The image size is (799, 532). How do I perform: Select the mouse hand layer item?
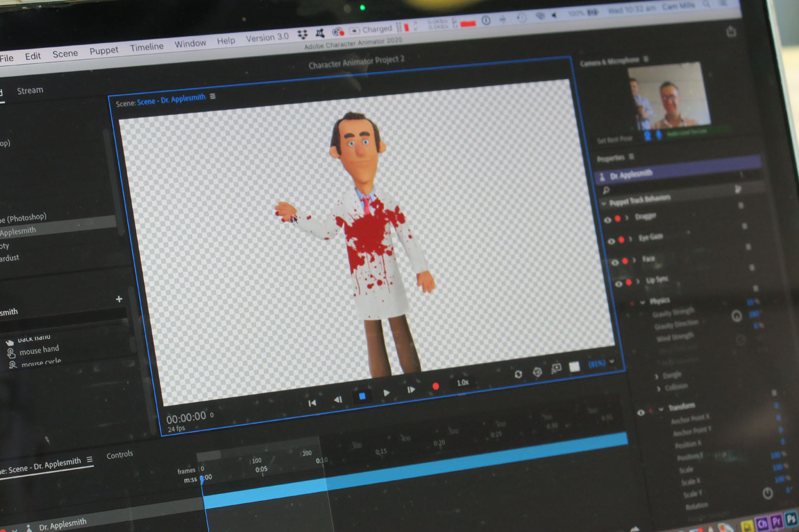click(x=39, y=351)
